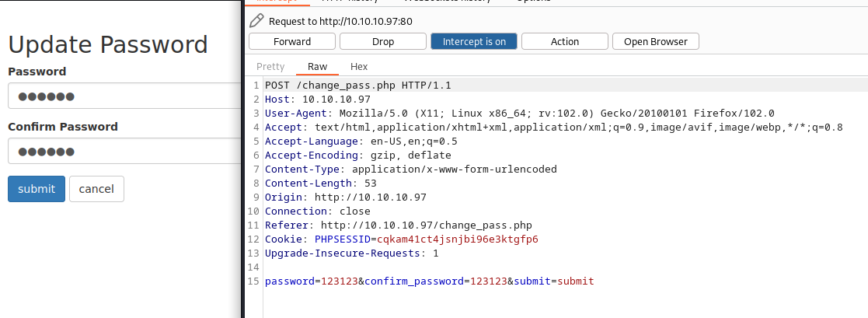Viewport: 868px width, 318px height.
Task: Click the POST /change_pass.php request line
Action: tap(358, 86)
